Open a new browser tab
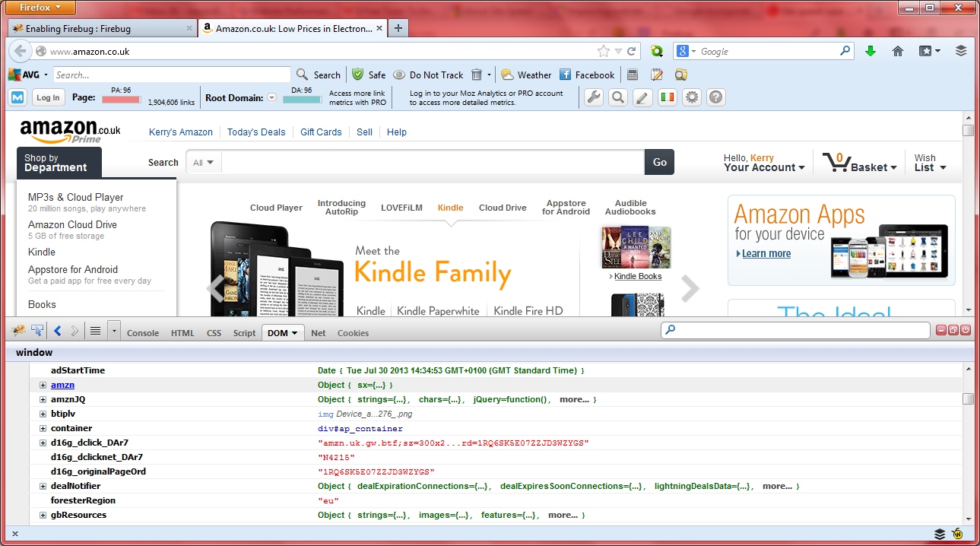980x546 pixels. tap(398, 28)
